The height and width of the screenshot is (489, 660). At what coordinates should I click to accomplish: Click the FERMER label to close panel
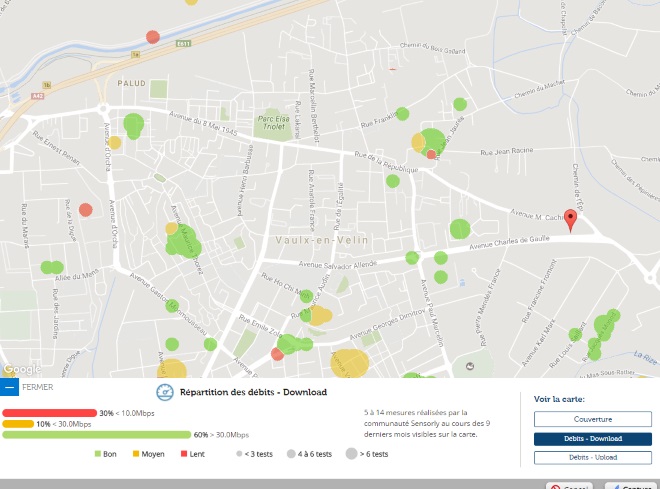click(x=38, y=386)
